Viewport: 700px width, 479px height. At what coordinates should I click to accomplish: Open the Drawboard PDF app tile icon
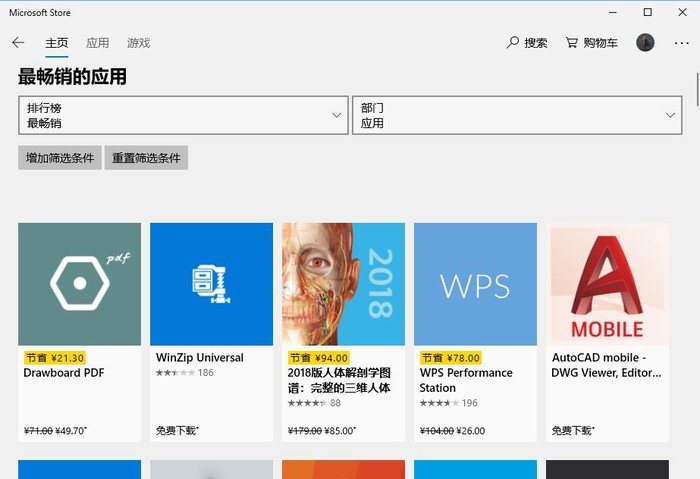[79, 284]
